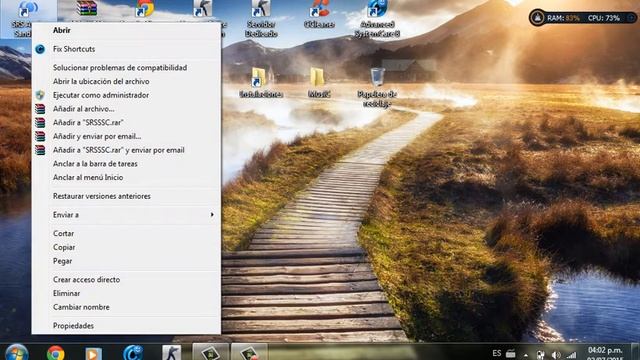The image size is (640, 360).
Task: Select Añadir a "SRSSSC.rar" option
Action: (126, 122)
